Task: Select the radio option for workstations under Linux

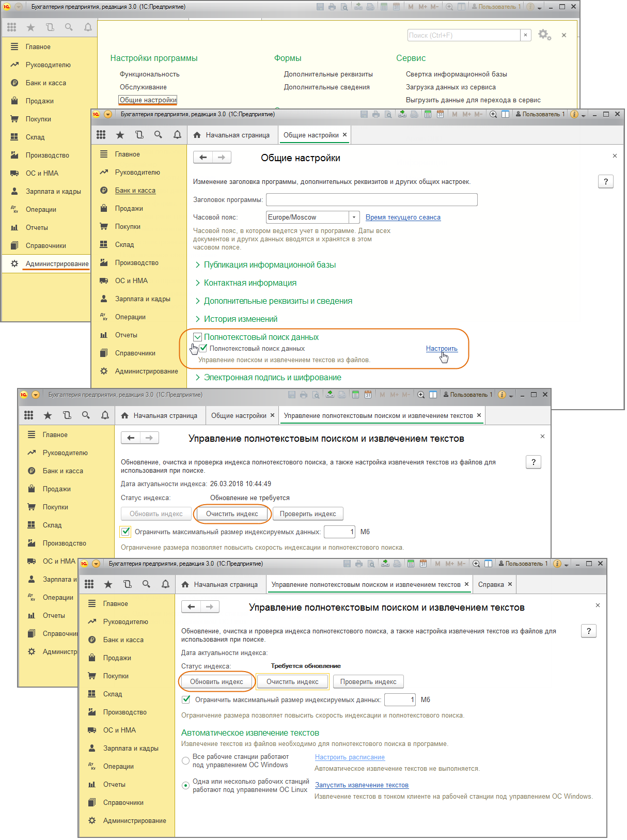Action: click(186, 785)
